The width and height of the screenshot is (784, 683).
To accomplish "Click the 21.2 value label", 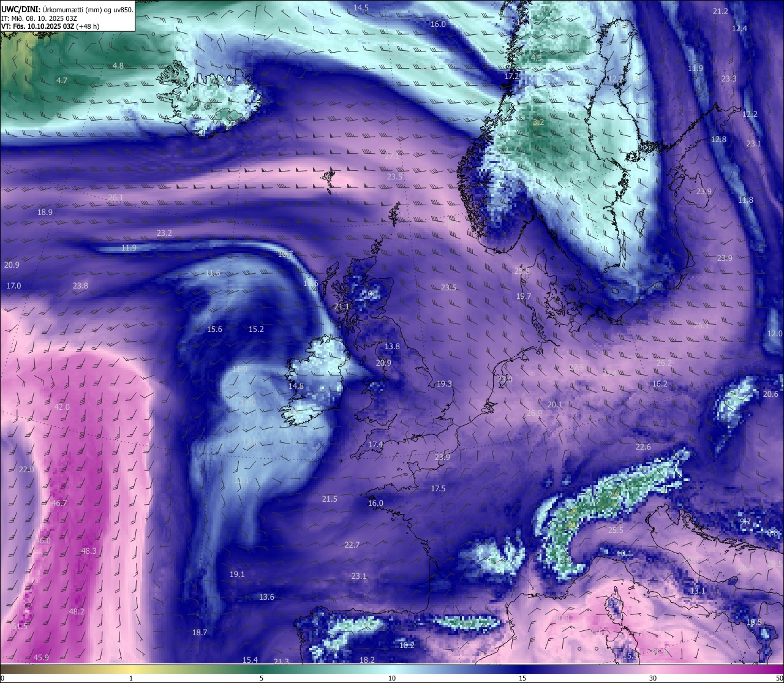I will tap(720, 12).
